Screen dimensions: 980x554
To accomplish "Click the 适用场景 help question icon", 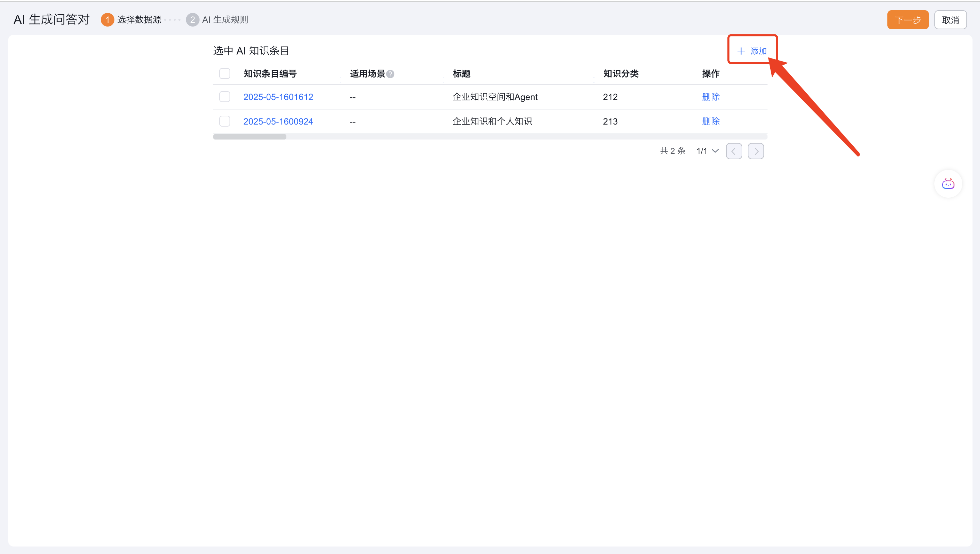I will [x=390, y=74].
